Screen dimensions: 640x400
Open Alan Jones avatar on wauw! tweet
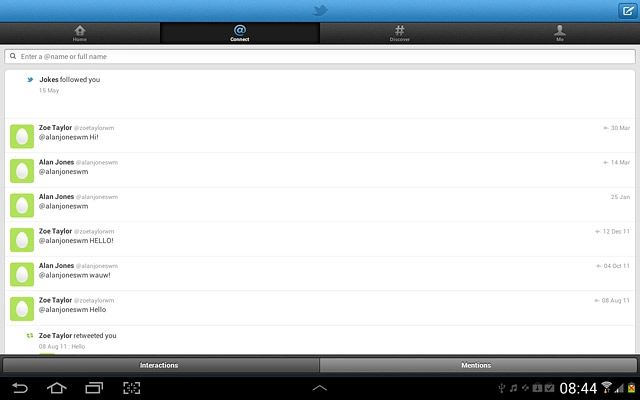click(22, 274)
